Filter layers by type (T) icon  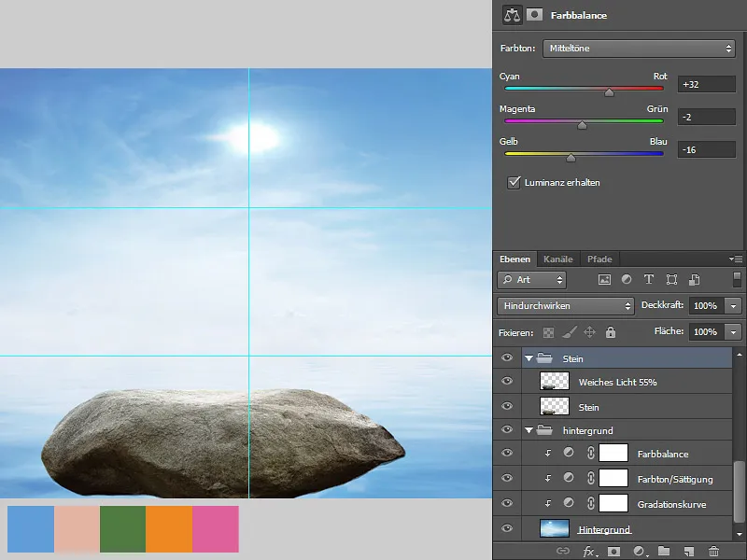pos(648,279)
